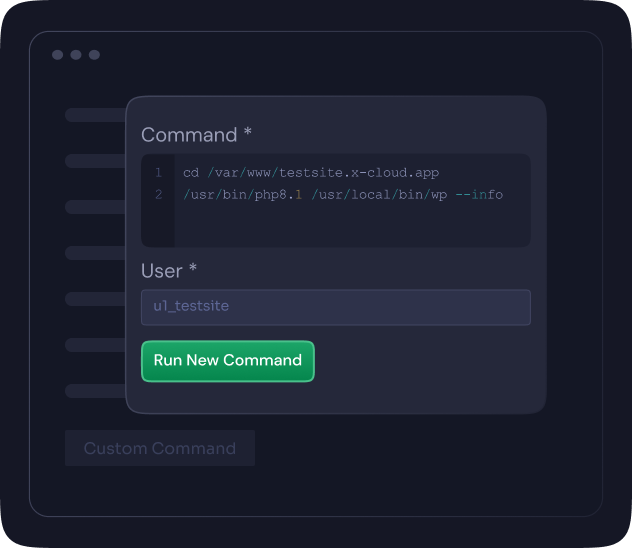632x548 pixels.
Task: Place cursor in the cd /var/www command line
Action: tap(311, 172)
